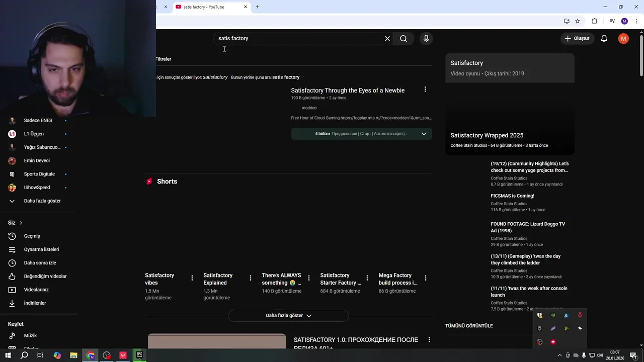Open the YouTube account avatar menu
The width and height of the screenshot is (644, 362).
pos(623,39)
